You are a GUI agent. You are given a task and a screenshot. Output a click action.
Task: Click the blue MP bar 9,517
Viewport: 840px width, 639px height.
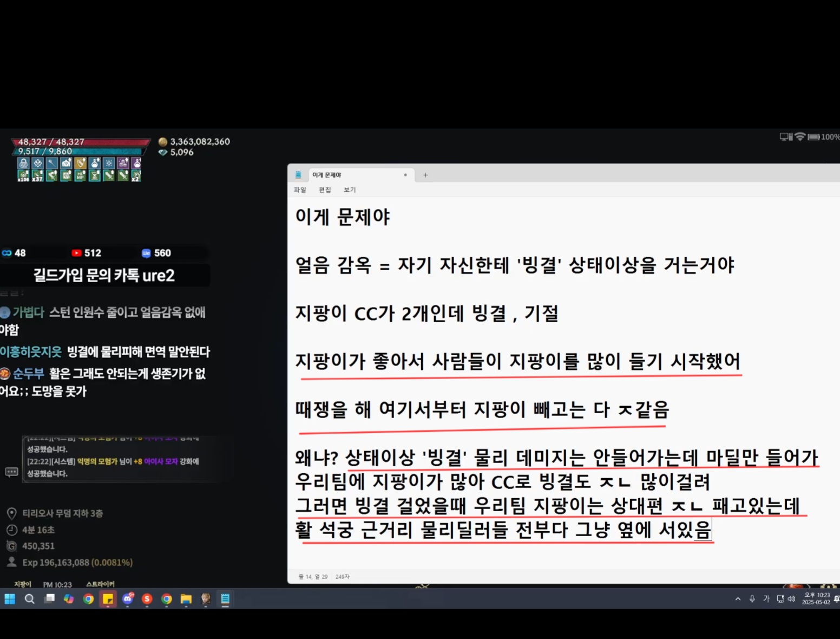pyautogui.click(x=80, y=152)
